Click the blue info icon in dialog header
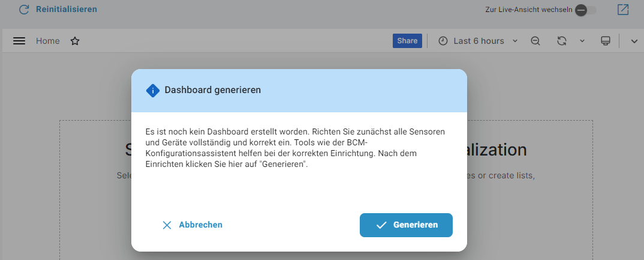The width and height of the screenshot is (644, 260). point(153,90)
